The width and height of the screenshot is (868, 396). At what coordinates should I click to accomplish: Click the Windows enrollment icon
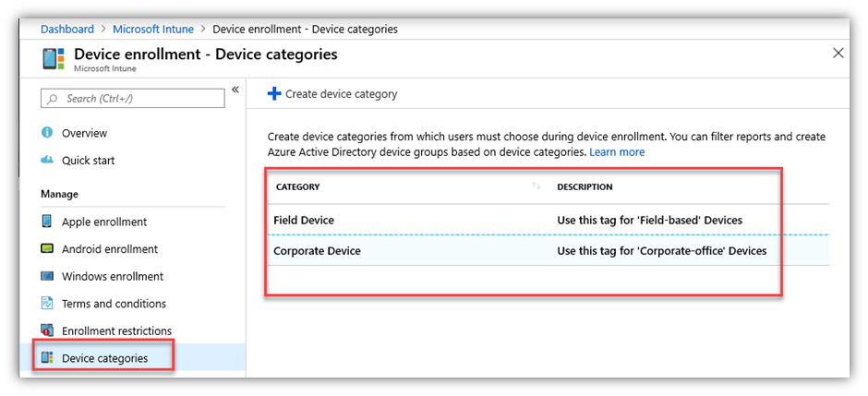(x=47, y=276)
